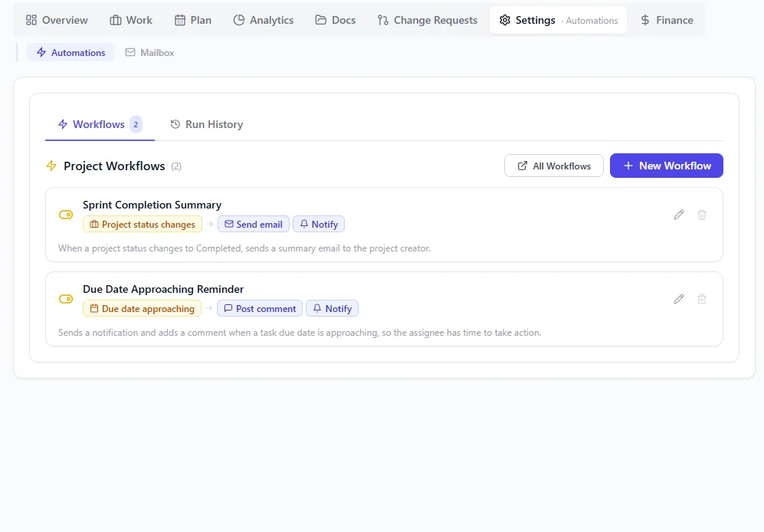Select the Automations sub-tab
The image size is (764, 532).
pyautogui.click(x=70, y=53)
